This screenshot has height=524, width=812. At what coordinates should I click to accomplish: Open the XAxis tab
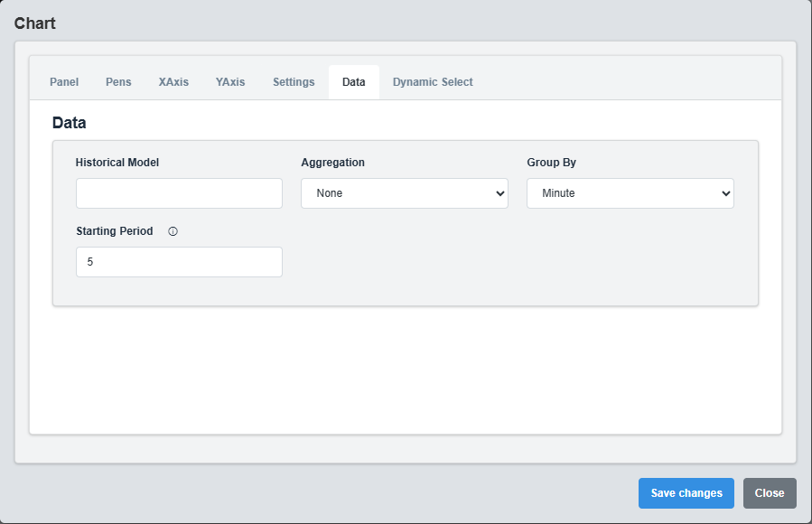[x=173, y=81]
